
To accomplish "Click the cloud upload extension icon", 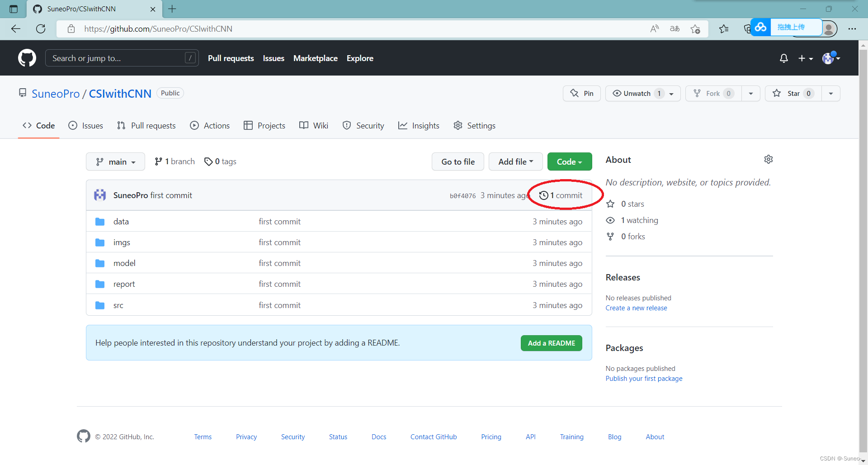I will [761, 27].
